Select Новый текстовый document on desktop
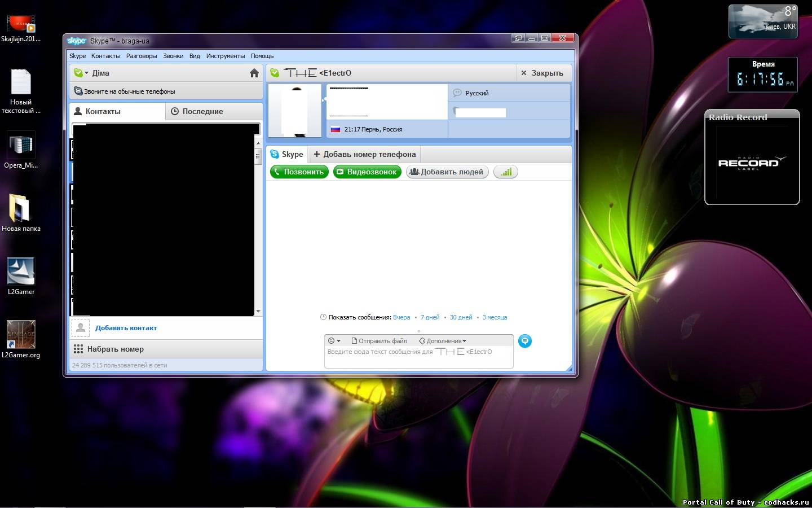The width and height of the screenshot is (812, 508). pyautogui.click(x=21, y=91)
